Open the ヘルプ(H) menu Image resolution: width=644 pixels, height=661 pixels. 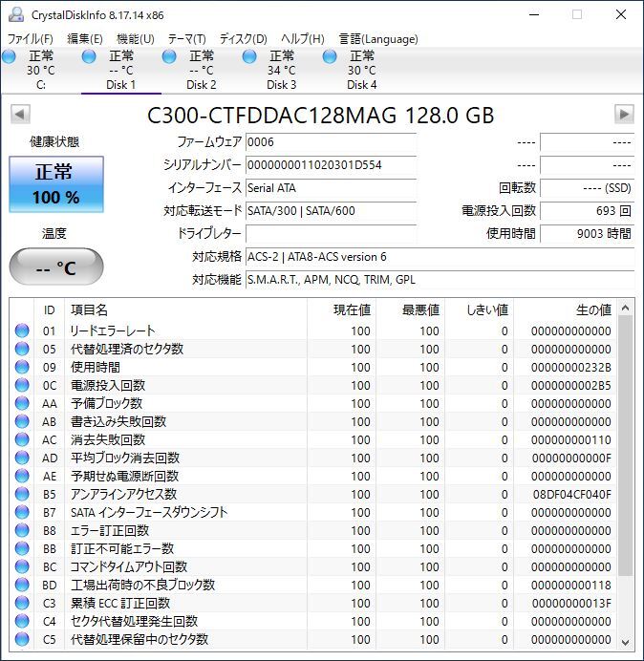(303, 39)
